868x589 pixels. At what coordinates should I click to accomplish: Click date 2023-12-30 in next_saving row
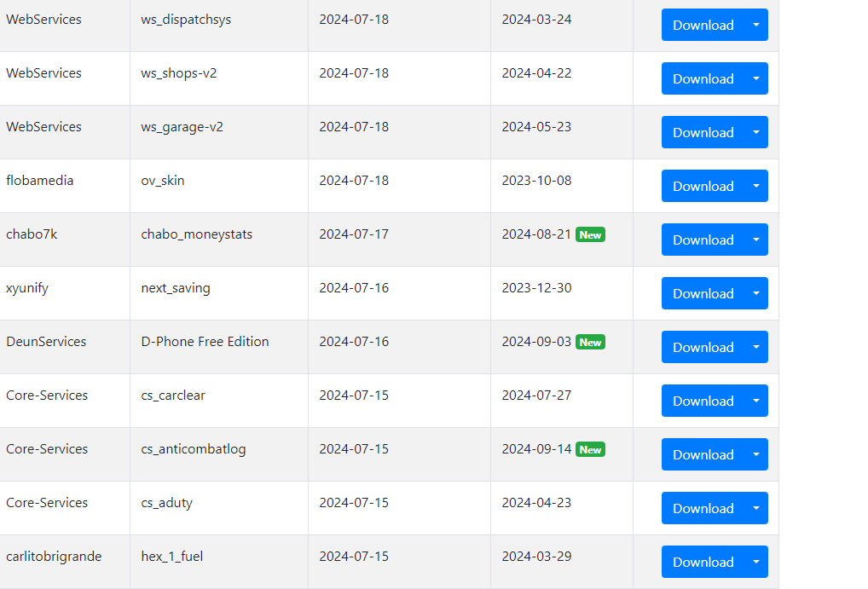536,288
